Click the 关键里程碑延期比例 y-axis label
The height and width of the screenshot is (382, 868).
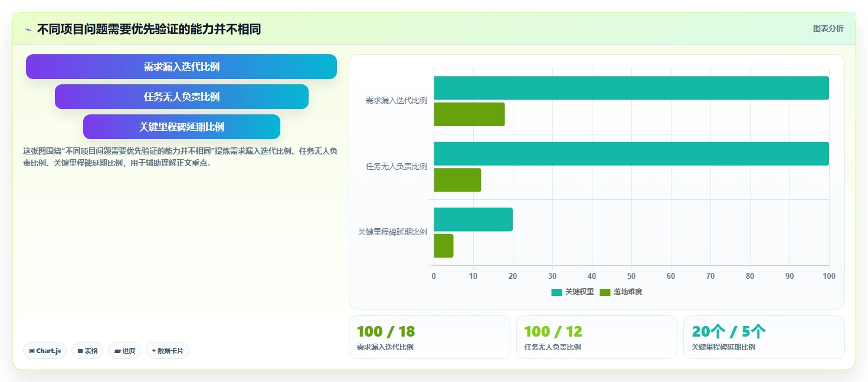pos(392,232)
